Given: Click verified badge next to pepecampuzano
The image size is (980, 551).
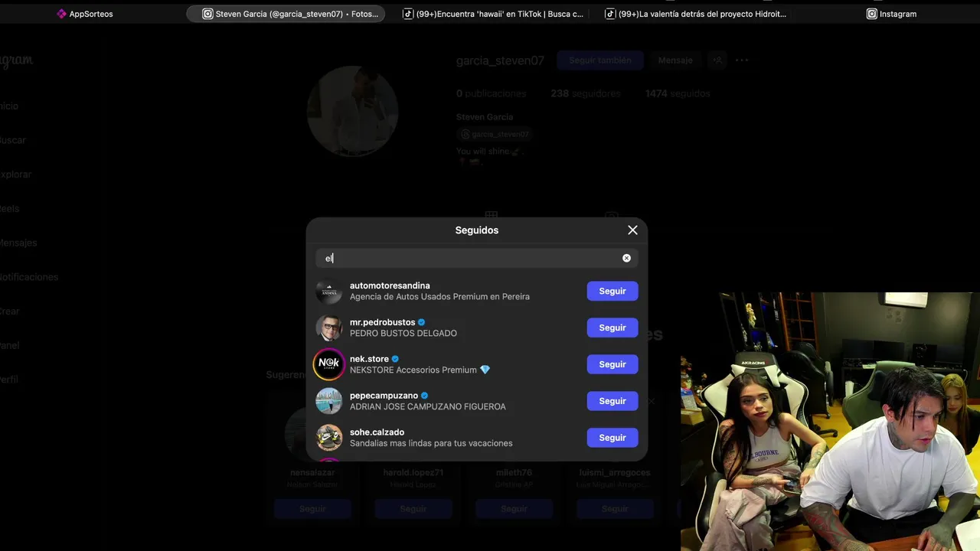Looking at the screenshot, I should click(x=425, y=396).
